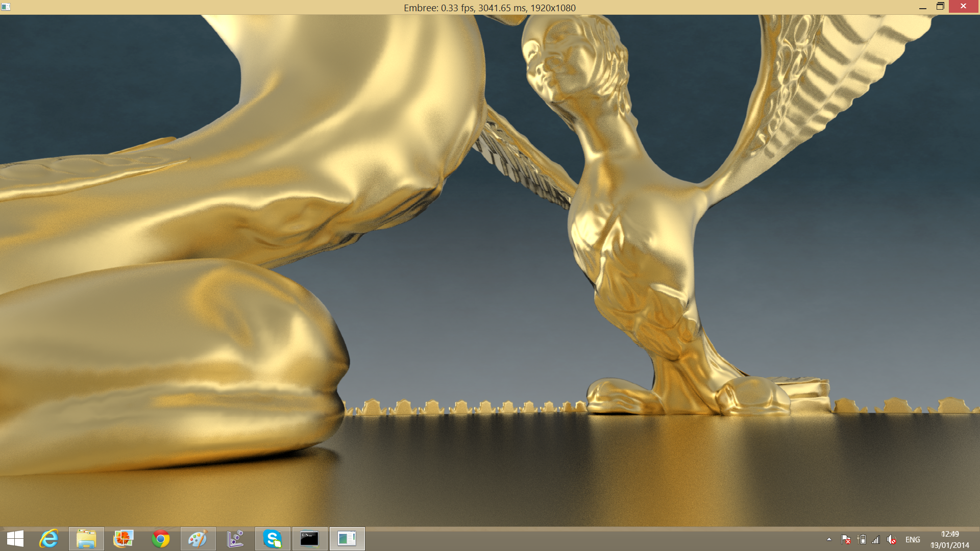Image resolution: width=980 pixels, height=551 pixels.
Task: Click the Embree fps title bar
Action: point(489,8)
